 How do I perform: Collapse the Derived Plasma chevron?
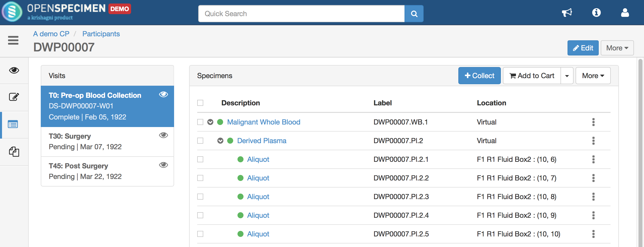[x=220, y=140]
